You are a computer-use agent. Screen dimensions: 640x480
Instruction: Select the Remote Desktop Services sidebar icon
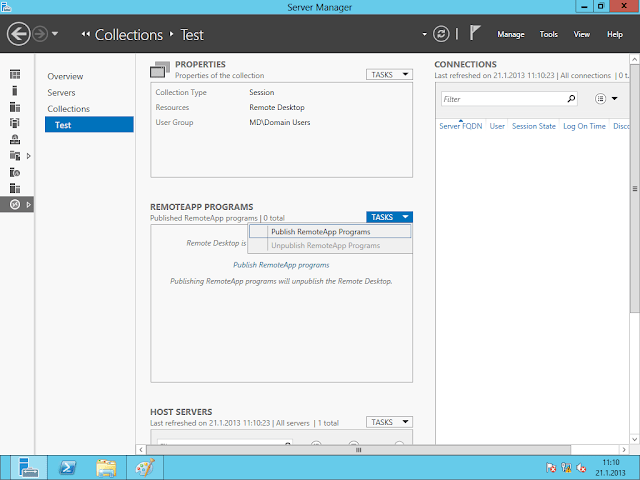click(x=15, y=204)
